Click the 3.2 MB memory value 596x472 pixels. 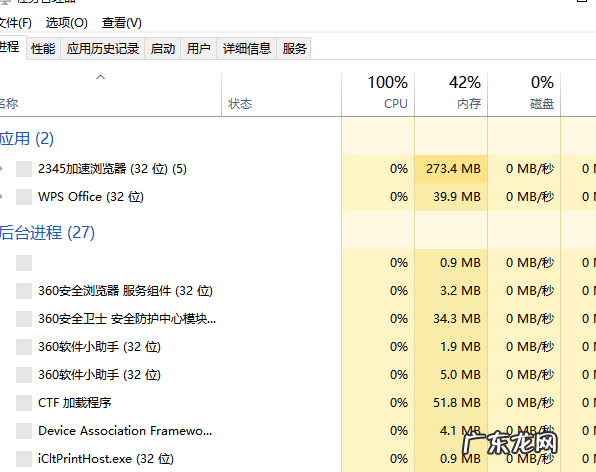coord(460,291)
